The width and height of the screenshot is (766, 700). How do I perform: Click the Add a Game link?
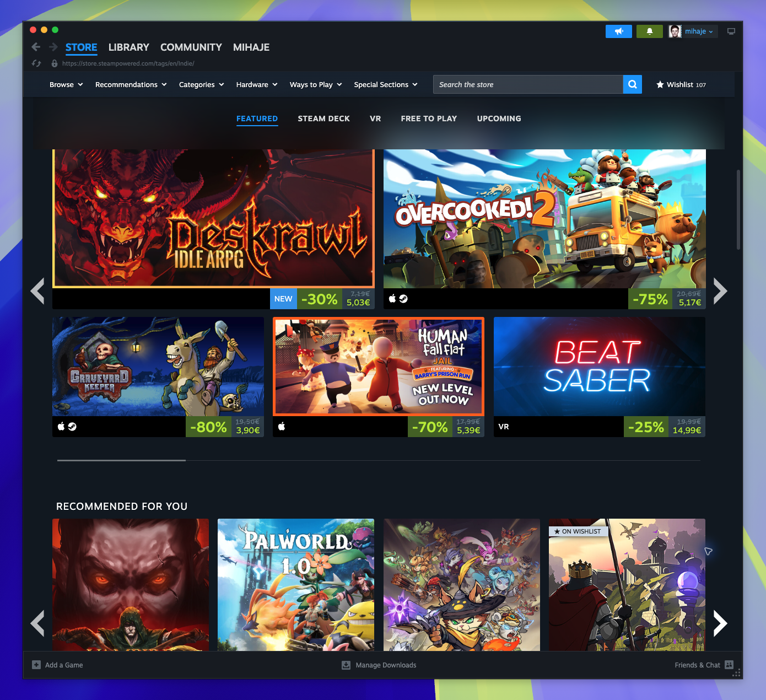pos(64,665)
